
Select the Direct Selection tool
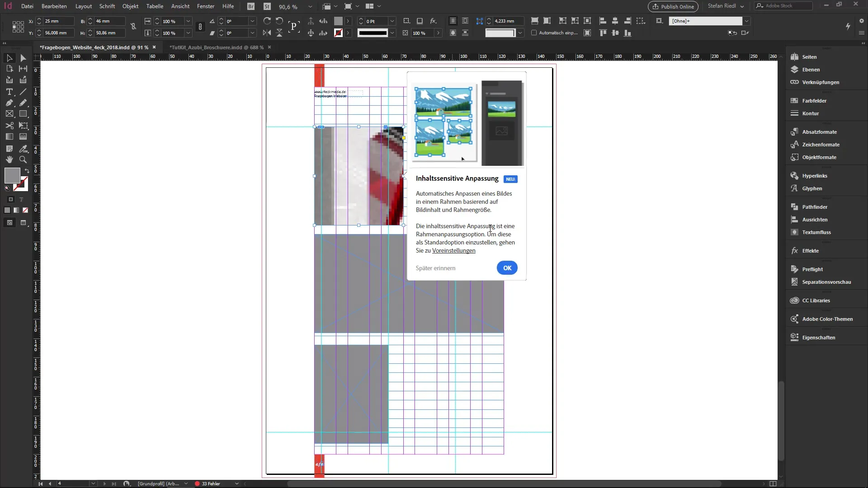point(23,58)
